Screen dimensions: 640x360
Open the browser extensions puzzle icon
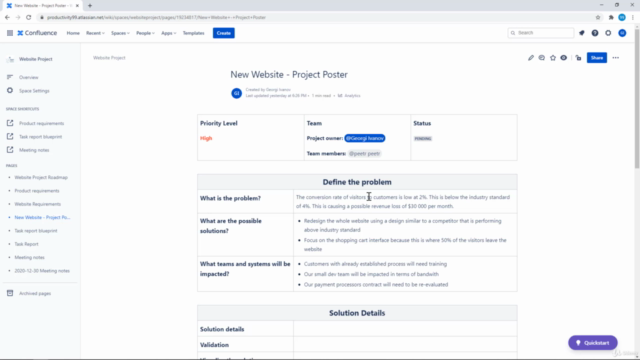pyautogui.click(x=611, y=18)
